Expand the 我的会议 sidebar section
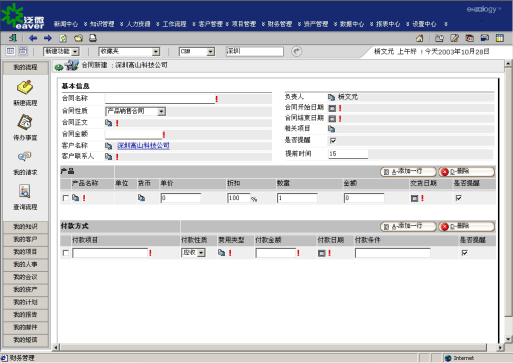 click(x=25, y=277)
